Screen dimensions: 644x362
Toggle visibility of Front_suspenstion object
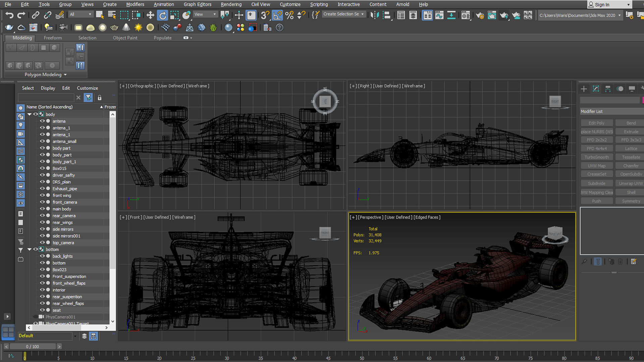tap(42, 276)
